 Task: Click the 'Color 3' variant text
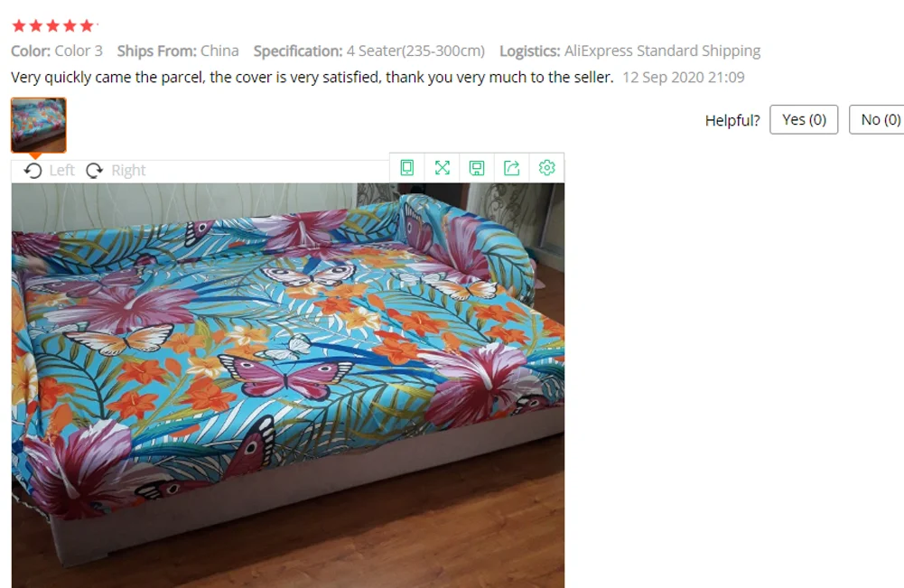click(x=79, y=51)
